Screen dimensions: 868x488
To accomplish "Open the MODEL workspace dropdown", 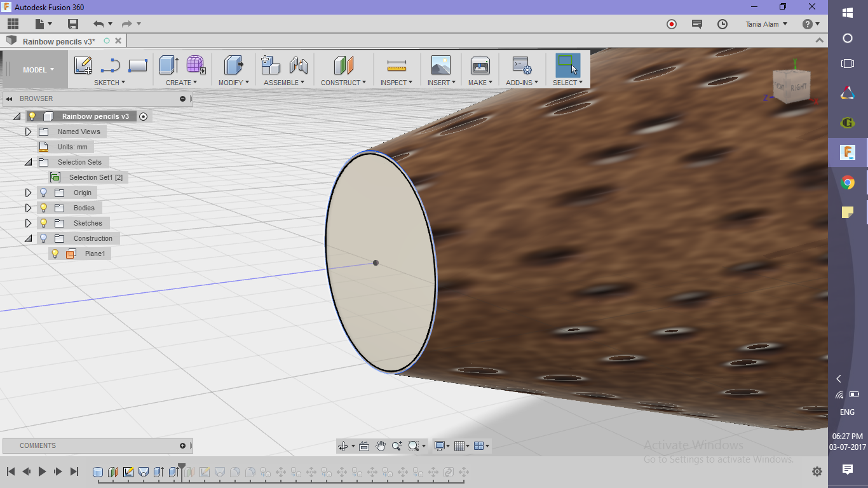I will [38, 70].
